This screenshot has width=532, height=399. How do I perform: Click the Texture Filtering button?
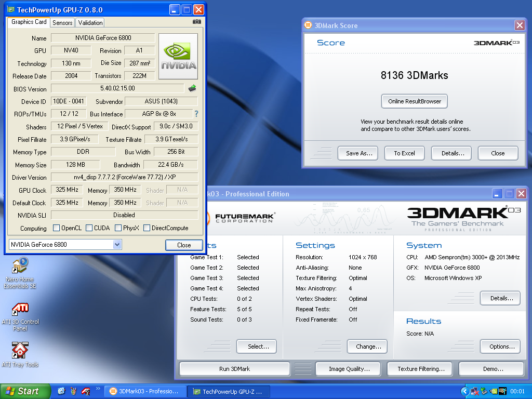(420, 369)
